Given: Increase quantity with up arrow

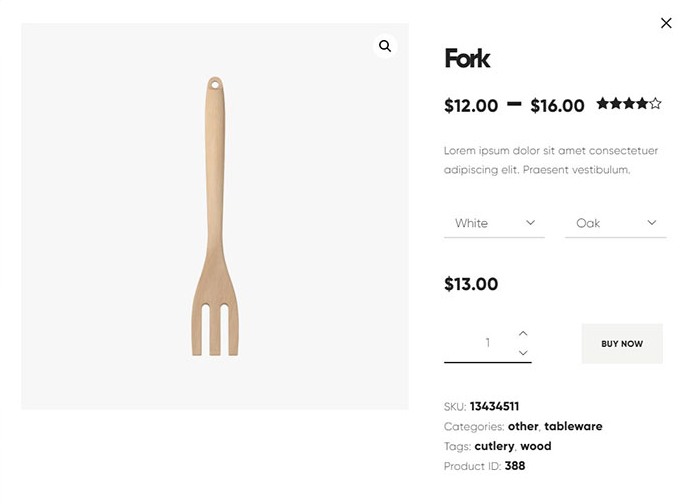Looking at the screenshot, I should pos(523,333).
